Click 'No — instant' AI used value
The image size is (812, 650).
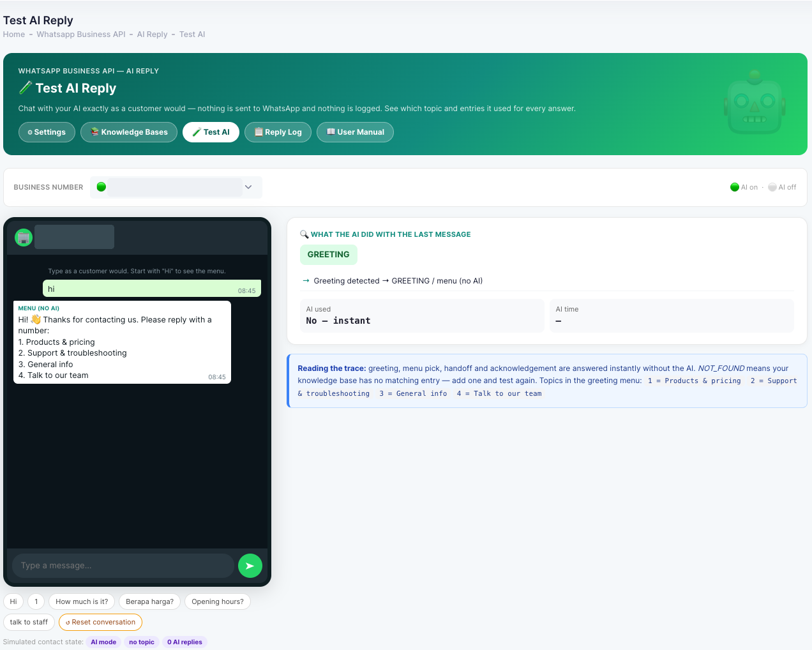[338, 321]
